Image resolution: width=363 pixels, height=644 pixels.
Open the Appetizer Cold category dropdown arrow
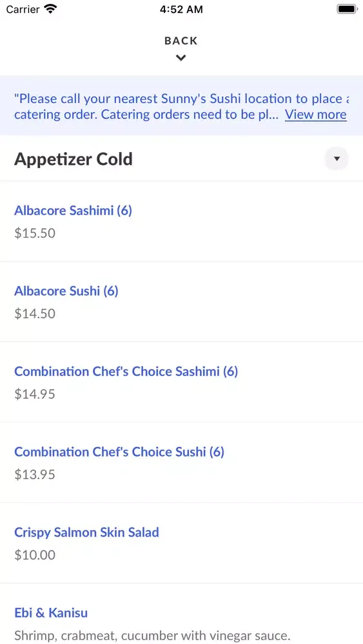coord(337,158)
